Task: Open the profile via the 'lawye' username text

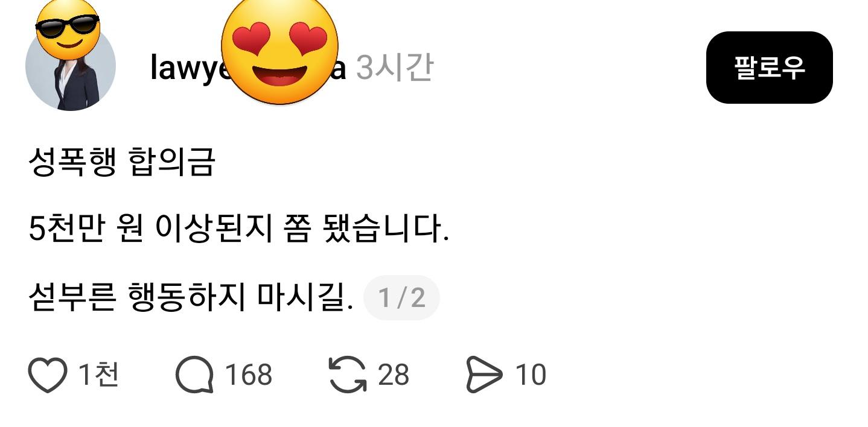Action: 187,68
